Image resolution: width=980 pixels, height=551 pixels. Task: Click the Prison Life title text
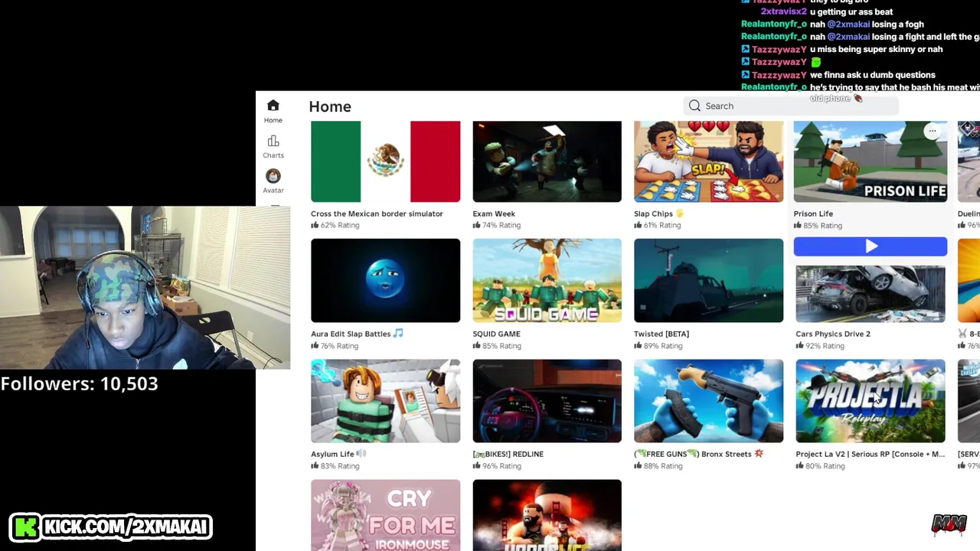[813, 214]
